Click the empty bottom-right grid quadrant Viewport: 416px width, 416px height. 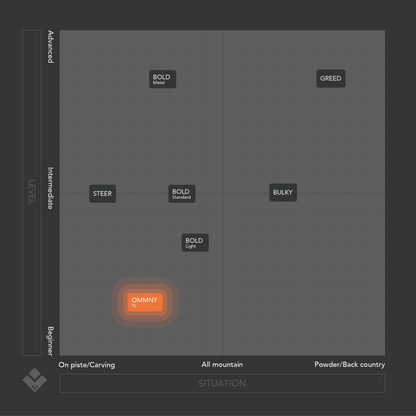(x=304, y=274)
